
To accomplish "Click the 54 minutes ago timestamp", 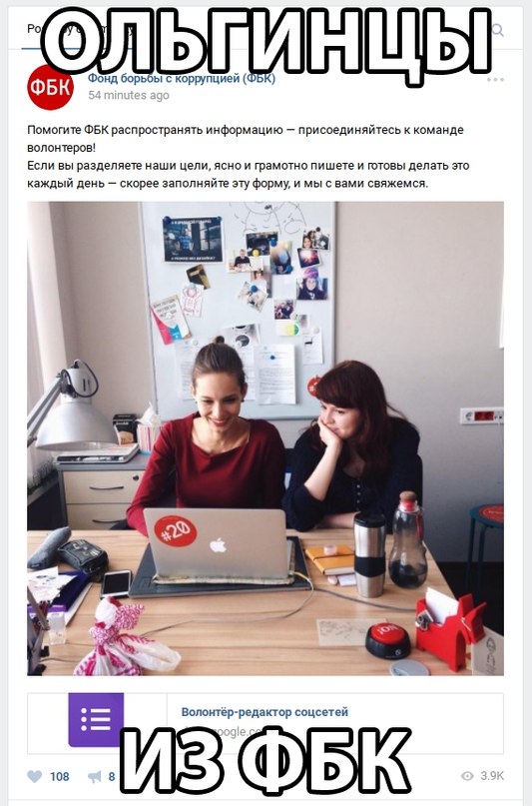I will point(129,95).
